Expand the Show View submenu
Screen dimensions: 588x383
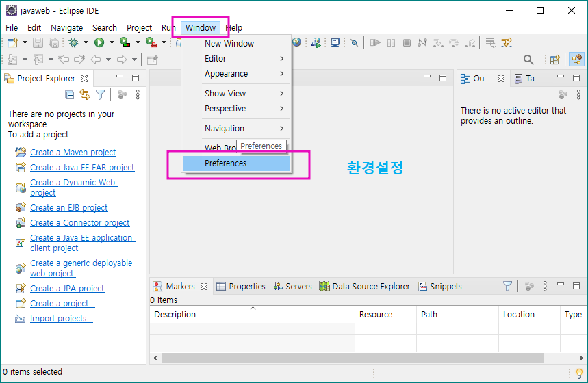pos(236,93)
